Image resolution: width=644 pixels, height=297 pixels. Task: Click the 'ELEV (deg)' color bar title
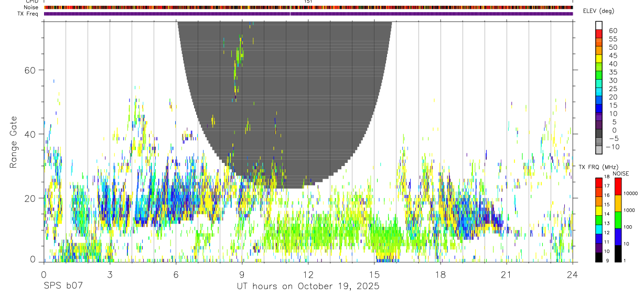coord(598,11)
